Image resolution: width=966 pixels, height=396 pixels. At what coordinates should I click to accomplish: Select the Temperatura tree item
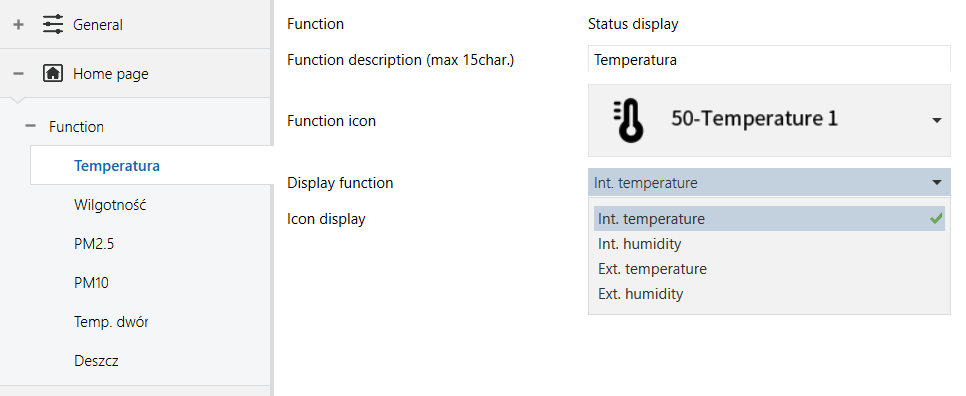[151, 165]
